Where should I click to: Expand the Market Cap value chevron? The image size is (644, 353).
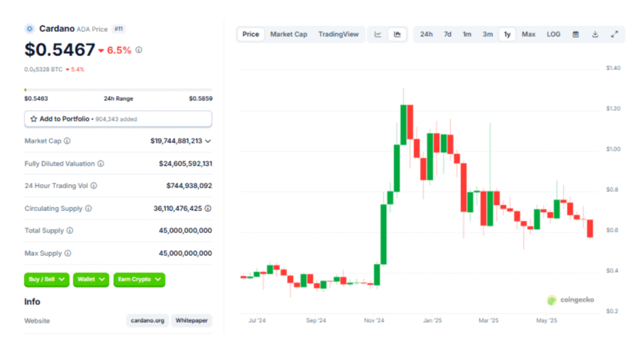(x=208, y=142)
